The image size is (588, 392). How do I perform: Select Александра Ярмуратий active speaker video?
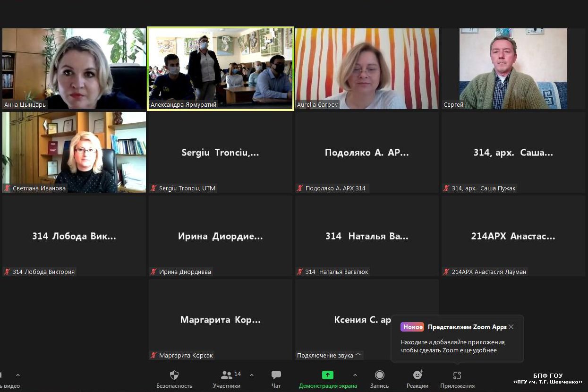coord(221,69)
